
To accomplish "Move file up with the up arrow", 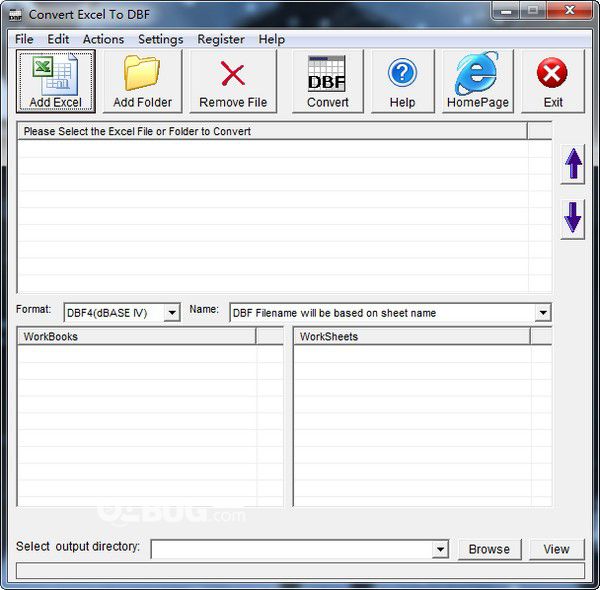I will 572,164.
